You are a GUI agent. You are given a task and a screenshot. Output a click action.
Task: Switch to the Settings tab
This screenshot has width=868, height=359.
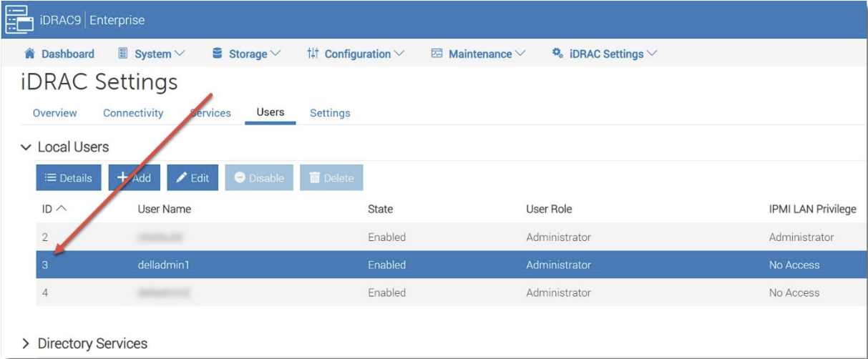pos(330,113)
